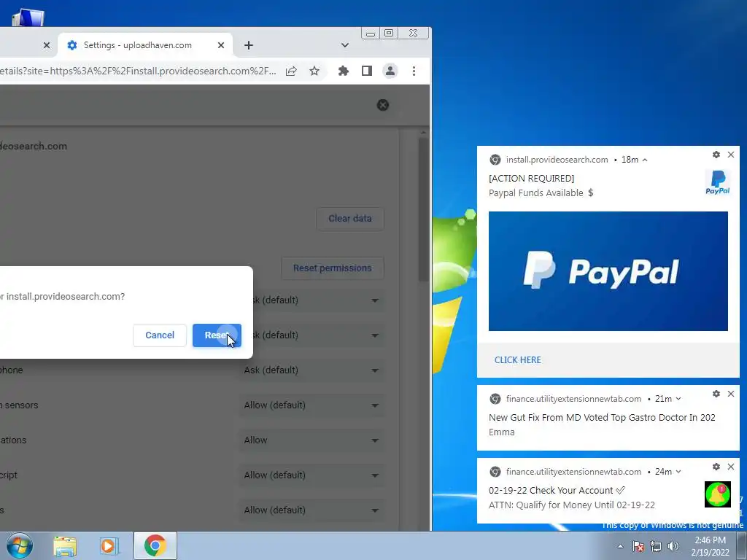Image resolution: width=747 pixels, height=560 pixels.
Task: Share this page from the address bar
Action: click(x=291, y=71)
